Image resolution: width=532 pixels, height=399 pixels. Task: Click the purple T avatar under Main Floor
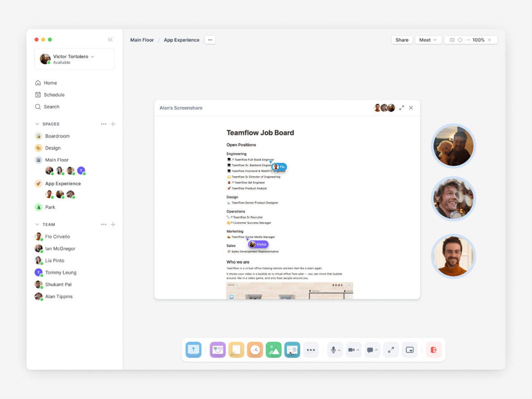tap(81, 171)
